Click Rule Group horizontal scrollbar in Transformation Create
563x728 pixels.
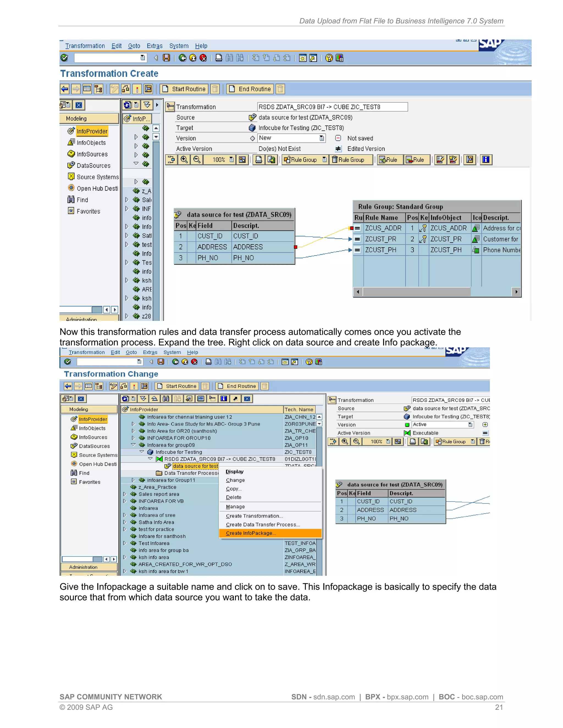pyautogui.click(x=416, y=292)
